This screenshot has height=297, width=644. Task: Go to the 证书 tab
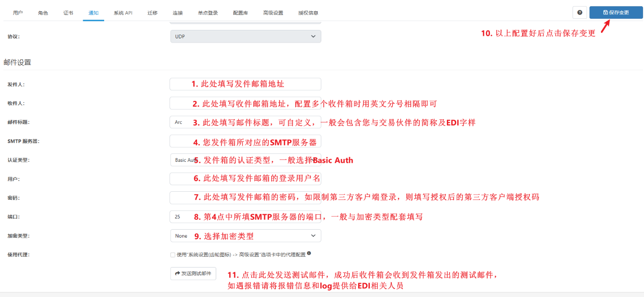tap(68, 13)
